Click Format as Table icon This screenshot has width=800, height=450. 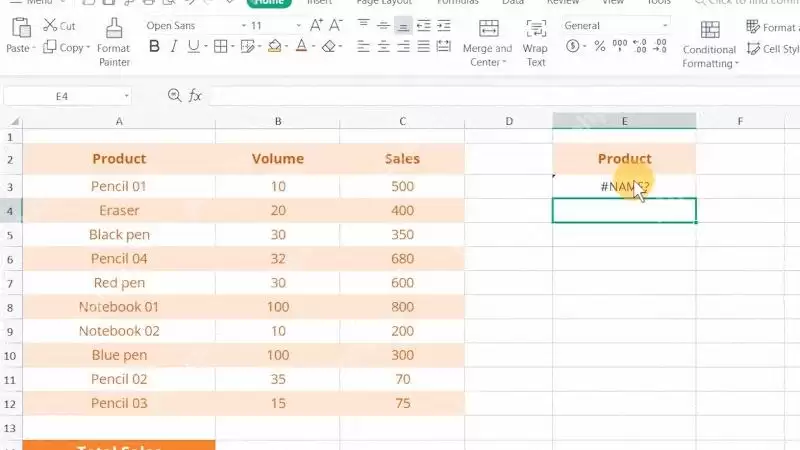tap(753, 27)
